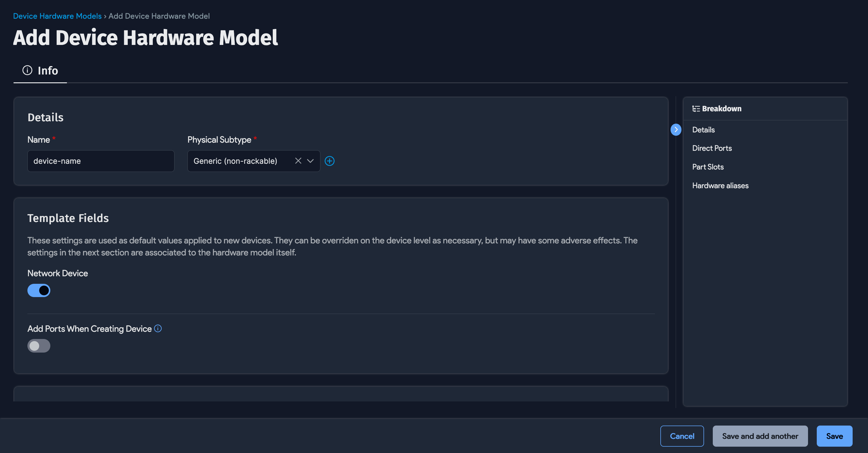Click Save to submit the hardware model
This screenshot has width=868, height=453.
[834, 436]
